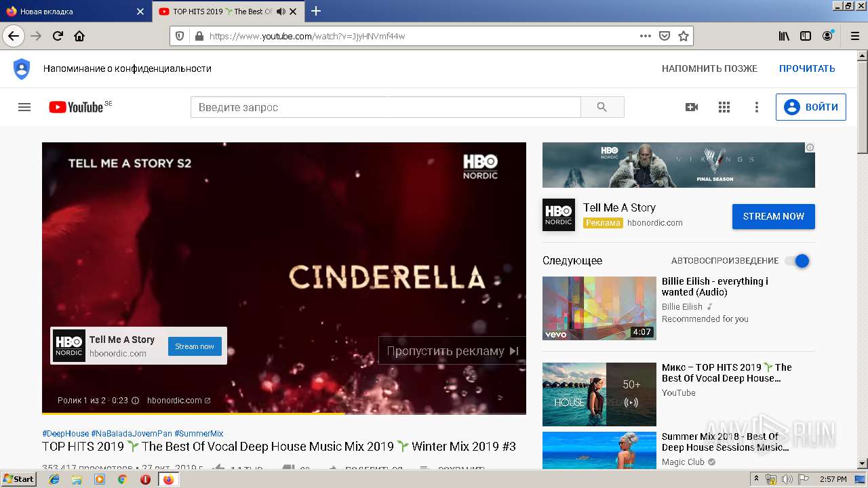868x488 pixels.
Task: Show hidden system tray icons
Action: coord(757,479)
